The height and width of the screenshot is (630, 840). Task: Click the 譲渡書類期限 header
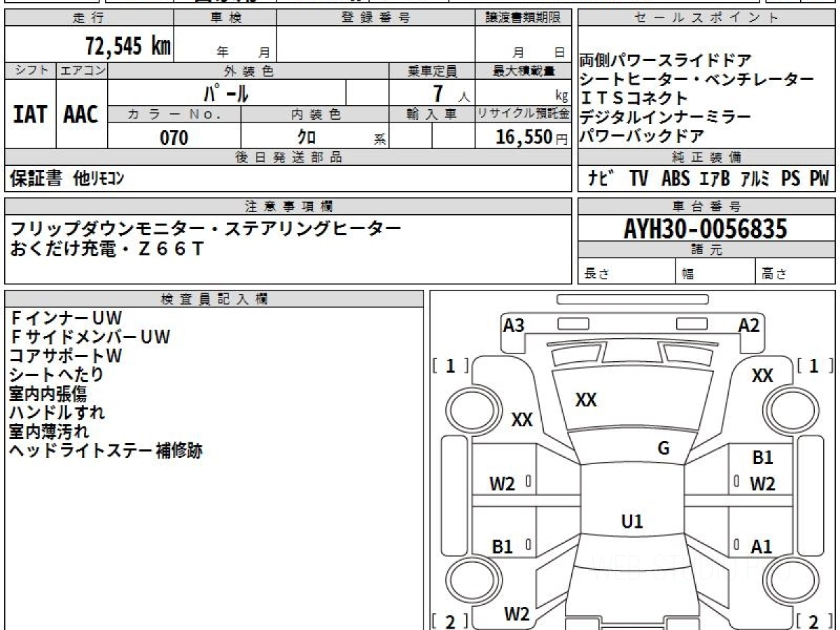pos(523,18)
